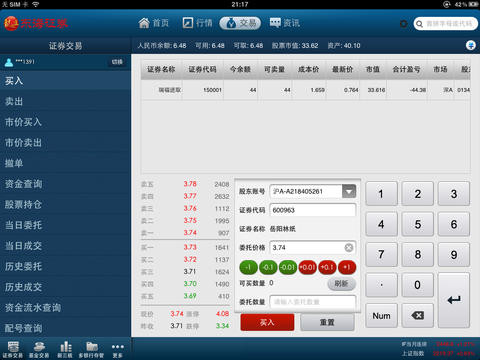Open 历史委托 order history

[65, 266]
